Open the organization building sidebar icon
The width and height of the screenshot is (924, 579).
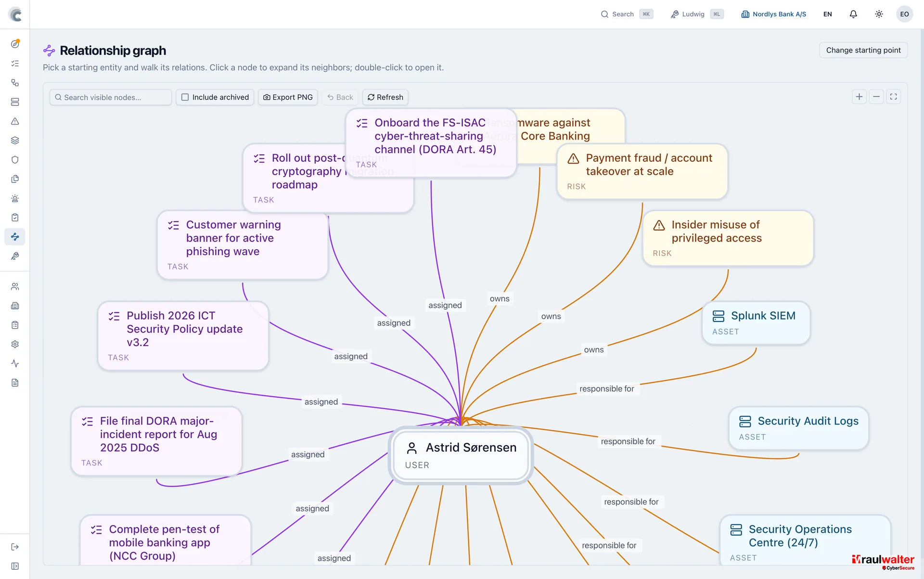click(15, 306)
